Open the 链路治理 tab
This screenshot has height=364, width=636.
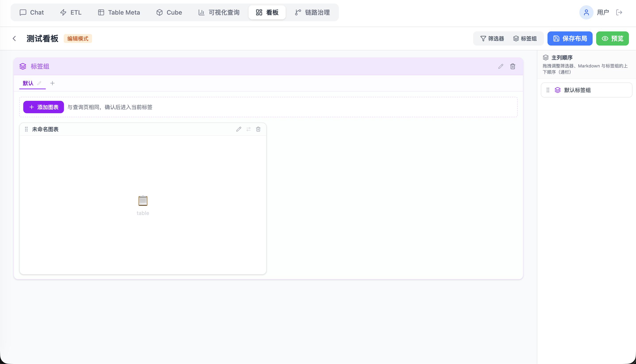(312, 12)
